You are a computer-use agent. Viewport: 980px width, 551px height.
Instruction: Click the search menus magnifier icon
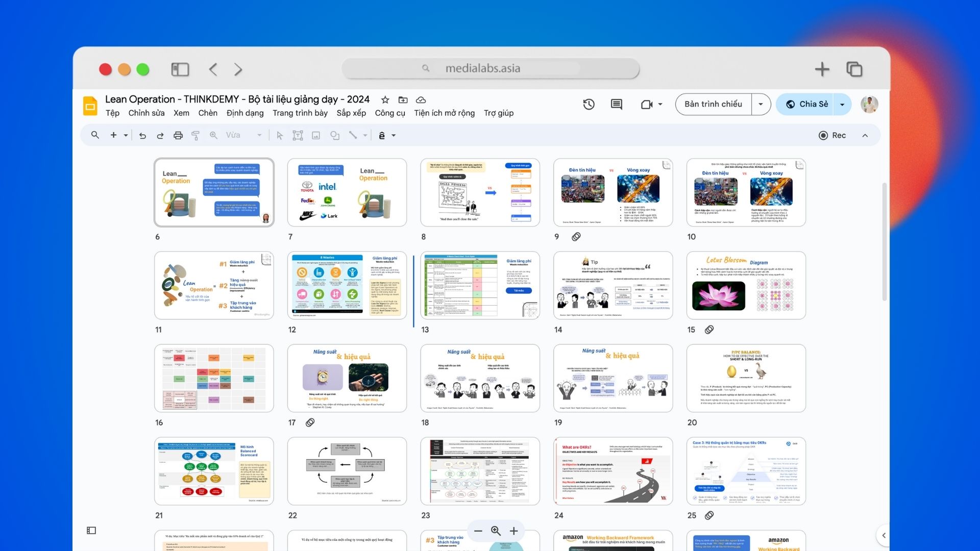pos(95,135)
